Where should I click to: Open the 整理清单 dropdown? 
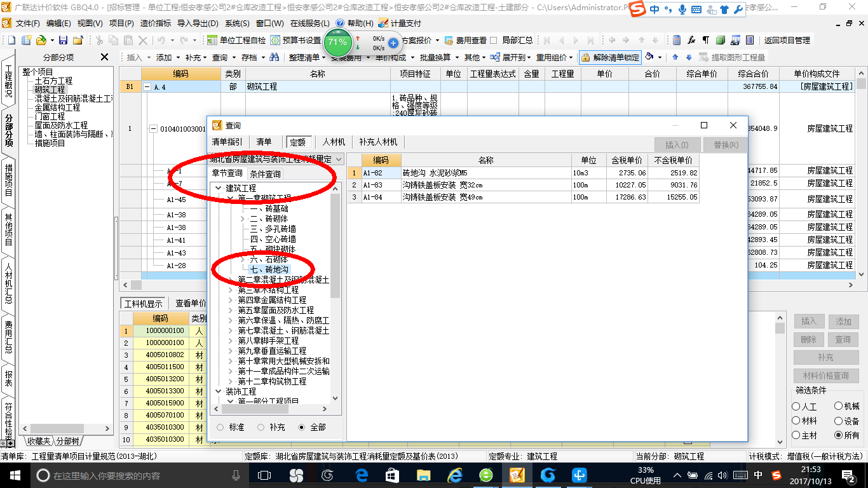(x=308, y=57)
